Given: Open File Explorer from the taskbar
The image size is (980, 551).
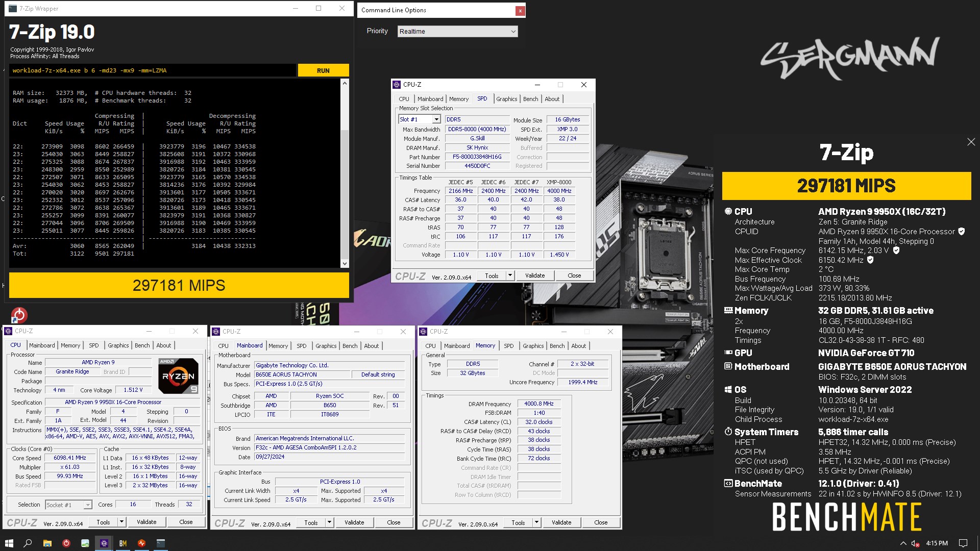Looking at the screenshot, I should 47,543.
